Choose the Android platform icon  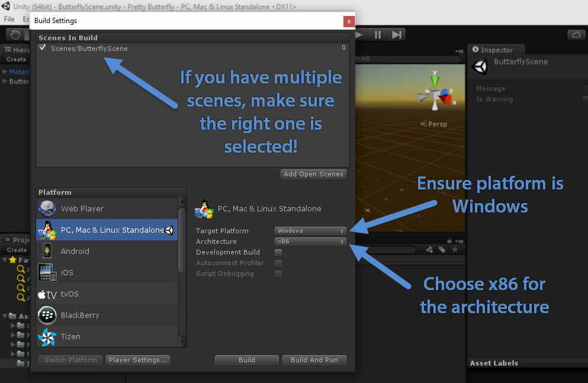click(47, 251)
